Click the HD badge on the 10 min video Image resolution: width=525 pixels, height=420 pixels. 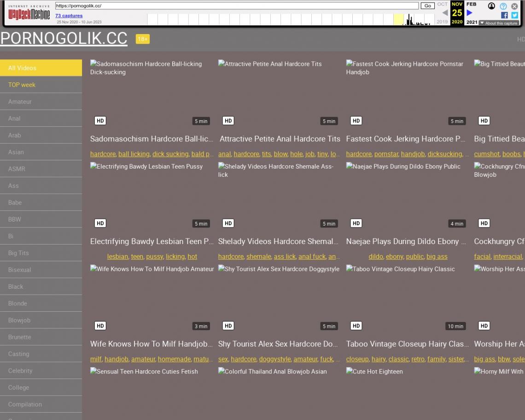(356, 326)
